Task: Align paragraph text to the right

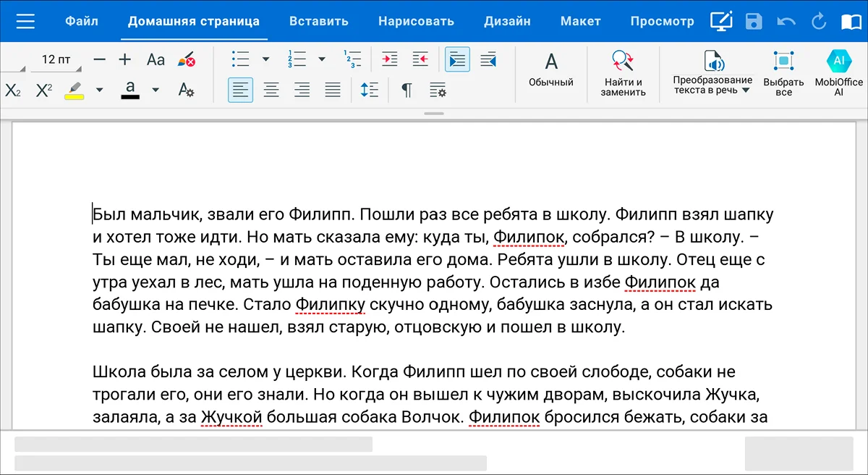Action: [x=302, y=90]
